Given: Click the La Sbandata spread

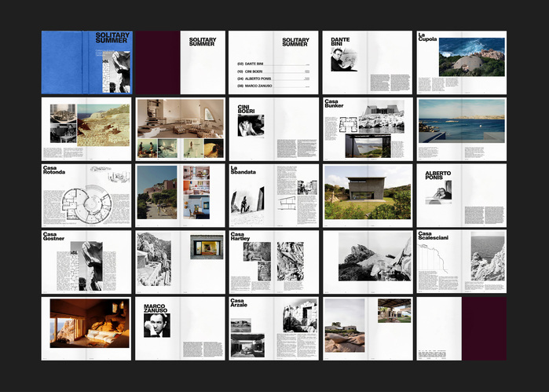Looking at the screenshot, I should 273,195.
